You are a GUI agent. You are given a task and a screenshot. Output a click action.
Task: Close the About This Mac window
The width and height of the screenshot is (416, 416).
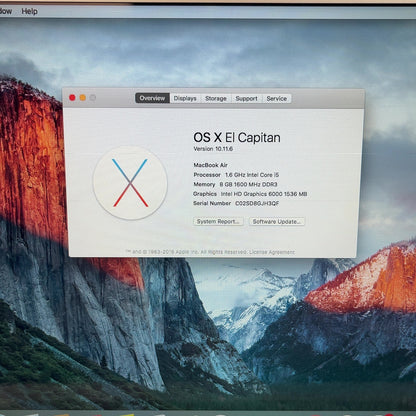coord(72,98)
